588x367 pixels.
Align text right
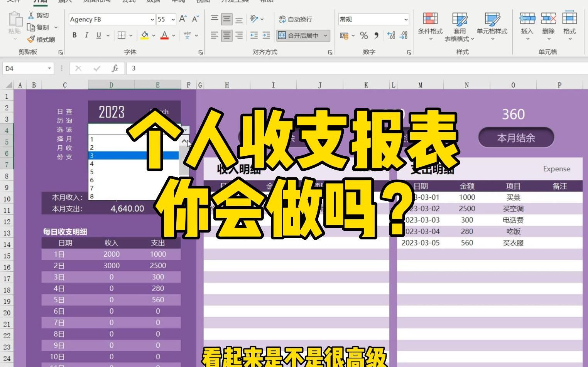coord(239,35)
